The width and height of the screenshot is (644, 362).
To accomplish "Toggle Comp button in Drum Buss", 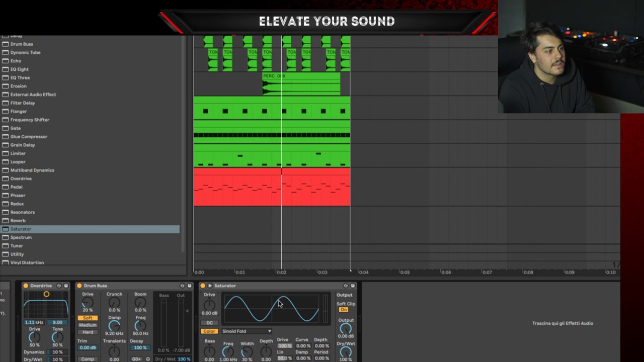I will [x=88, y=359].
